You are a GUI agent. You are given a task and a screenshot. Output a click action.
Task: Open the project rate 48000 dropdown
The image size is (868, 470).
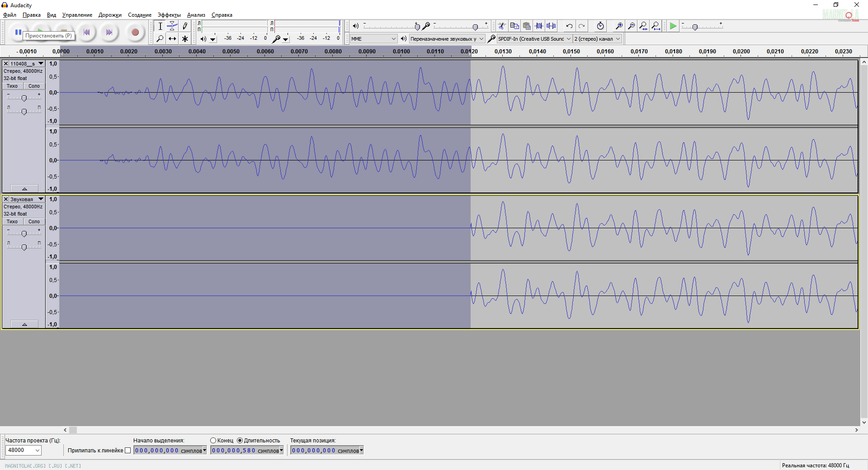click(x=24, y=450)
